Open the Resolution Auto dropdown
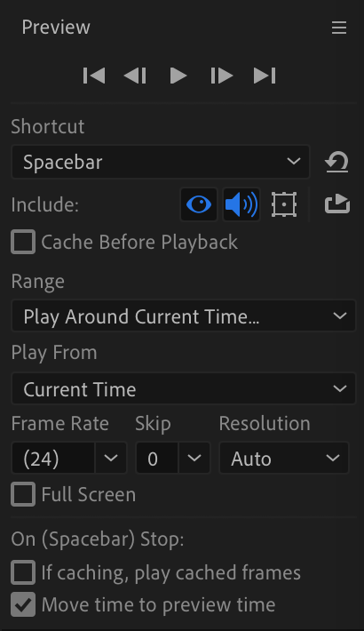 tap(284, 458)
